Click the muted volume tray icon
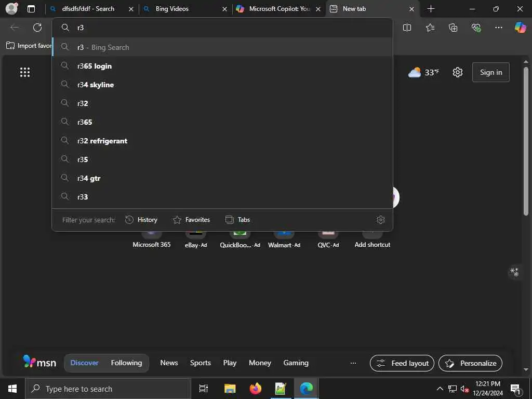 tap(464, 389)
